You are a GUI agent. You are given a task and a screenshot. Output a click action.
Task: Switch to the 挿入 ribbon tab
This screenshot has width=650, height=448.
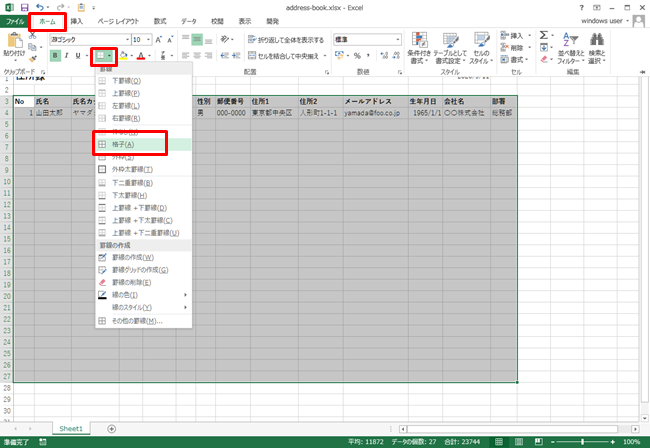click(x=76, y=21)
